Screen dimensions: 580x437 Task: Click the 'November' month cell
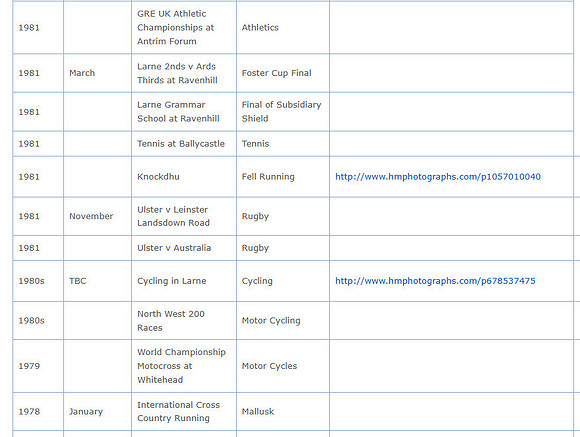coord(97,216)
